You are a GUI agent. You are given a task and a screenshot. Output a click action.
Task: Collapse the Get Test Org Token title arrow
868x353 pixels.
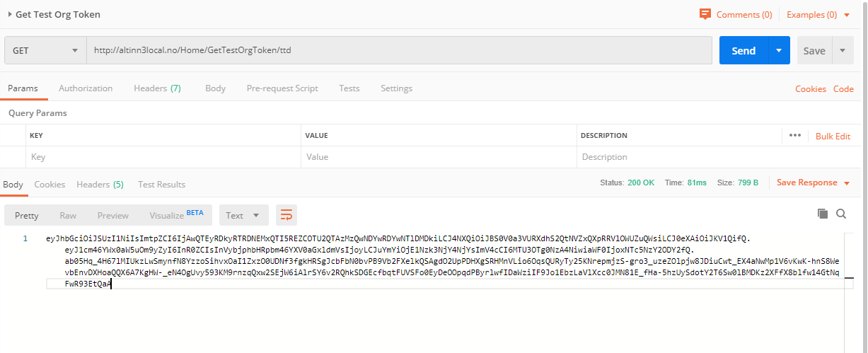[x=10, y=14]
